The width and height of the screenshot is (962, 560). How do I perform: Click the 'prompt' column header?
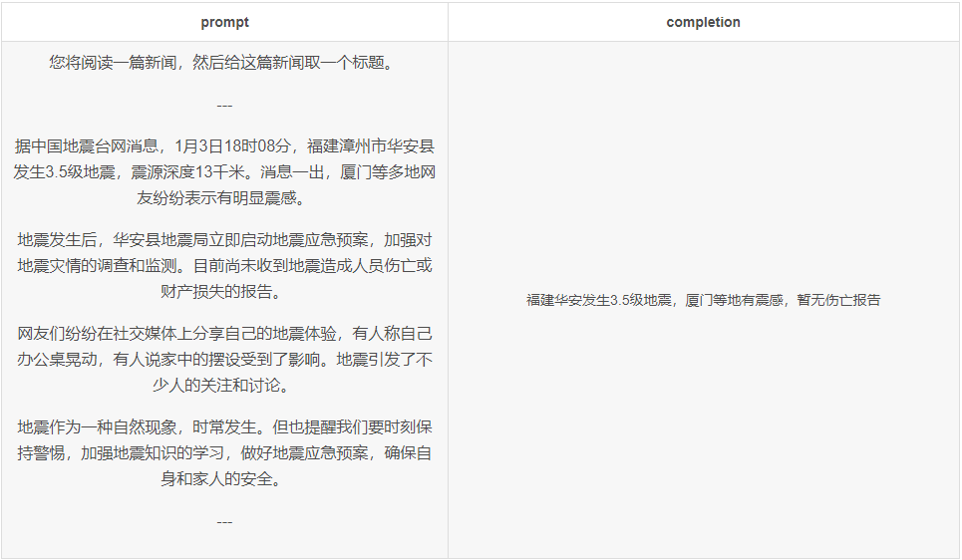[x=224, y=22]
